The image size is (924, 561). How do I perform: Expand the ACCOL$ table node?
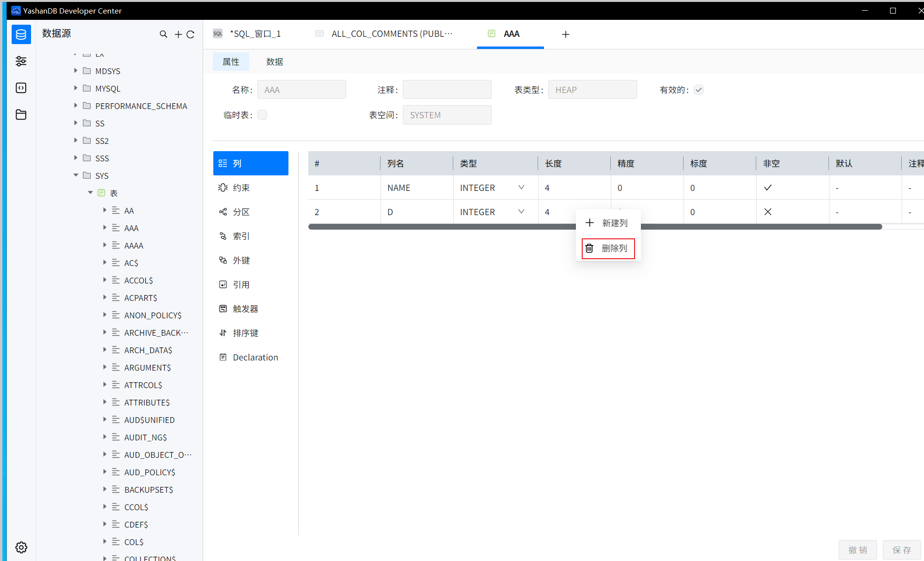click(105, 280)
